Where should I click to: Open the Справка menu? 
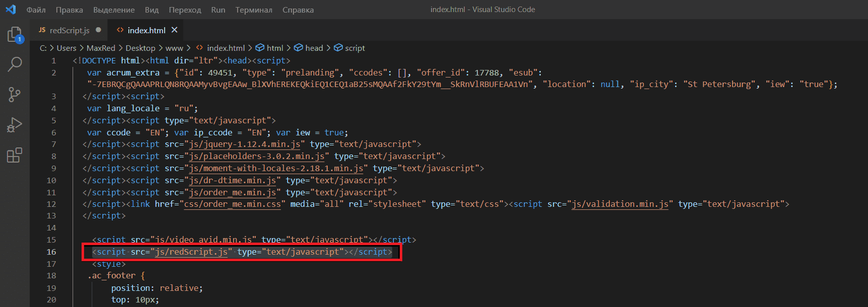point(298,10)
